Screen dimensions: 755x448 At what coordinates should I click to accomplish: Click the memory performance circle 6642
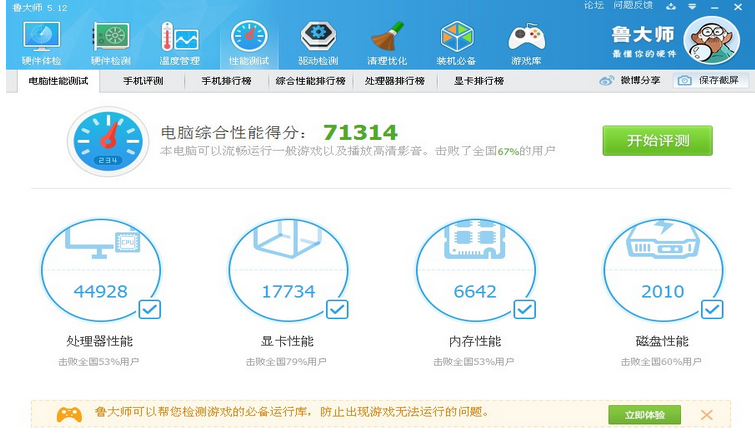point(475,271)
